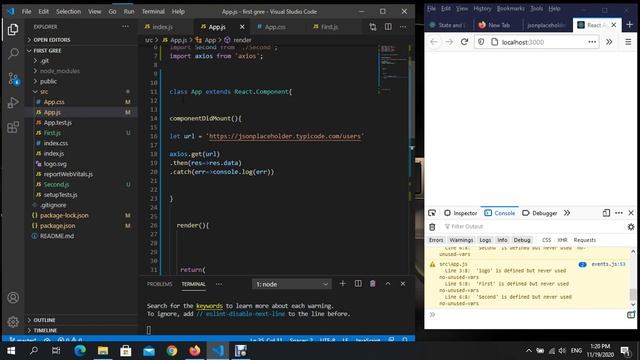This screenshot has height=360, width=640.
Task: Open the Explorer view in activity bar
Action: [x=13, y=29]
